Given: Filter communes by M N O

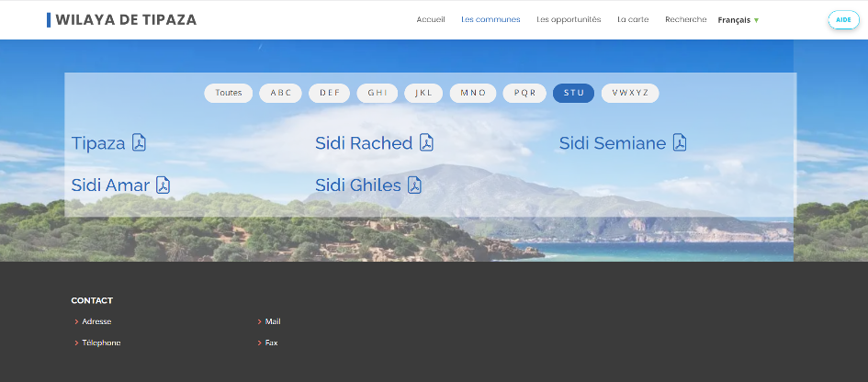Looking at the screenshot, I should tap(473, 93).
